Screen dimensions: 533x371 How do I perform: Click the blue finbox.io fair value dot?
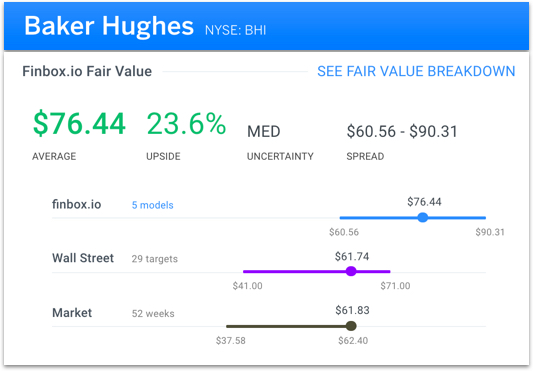pyautogui.click(x=423, y=217)
